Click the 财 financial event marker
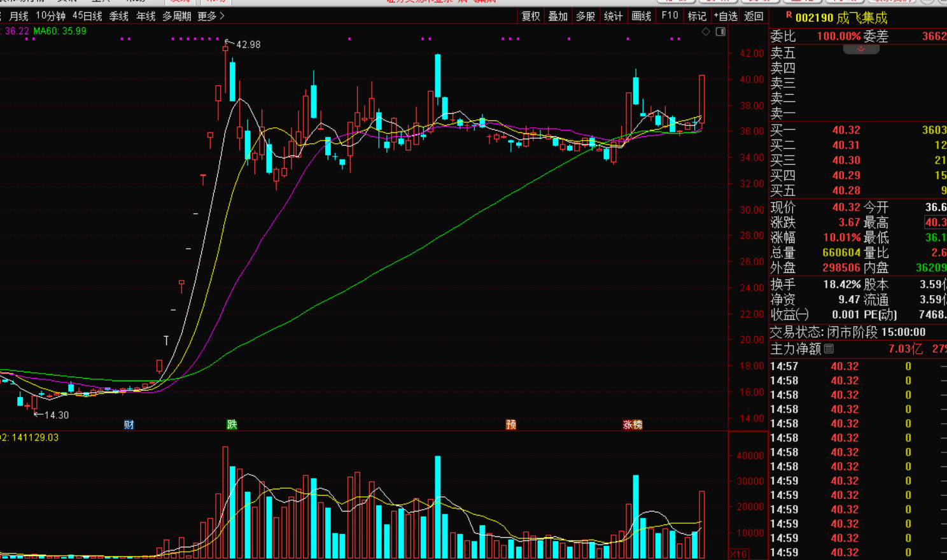 click(x=129, y=424)
